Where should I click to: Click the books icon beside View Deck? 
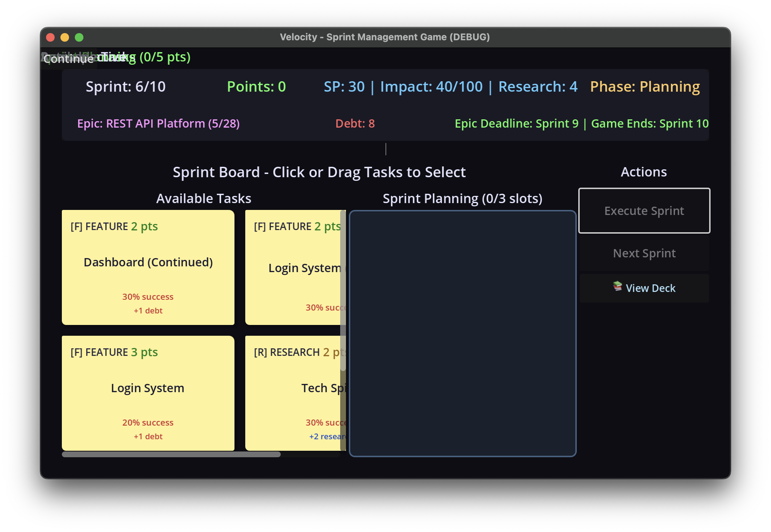click(x=617, y=286)
